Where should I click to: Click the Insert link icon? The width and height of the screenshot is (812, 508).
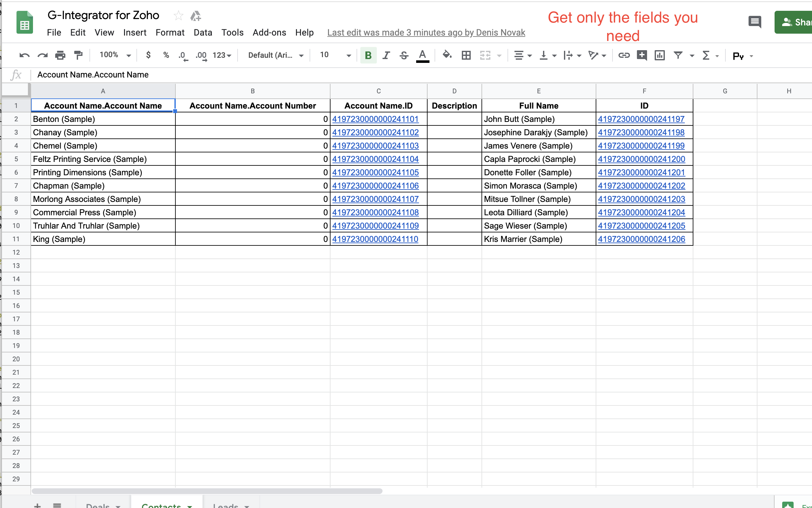pyautogui.click(x=624, y=56)
